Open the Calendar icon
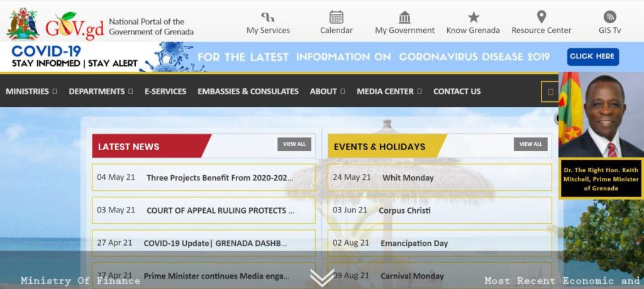 pos(336,17)
